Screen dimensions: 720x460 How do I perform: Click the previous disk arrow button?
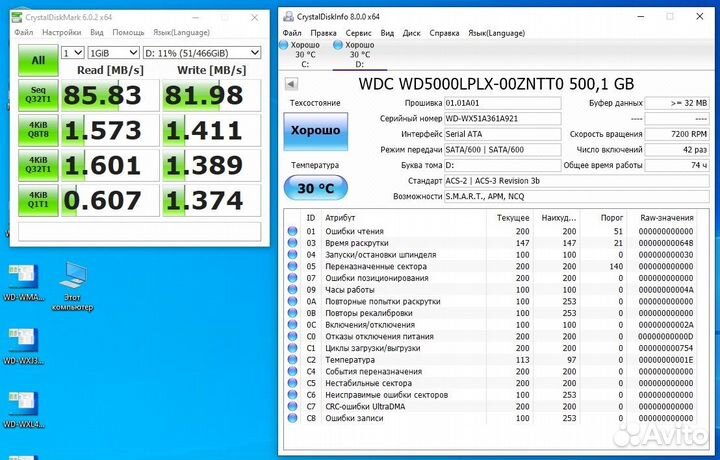pyautogui.click(x=292, y=84)
